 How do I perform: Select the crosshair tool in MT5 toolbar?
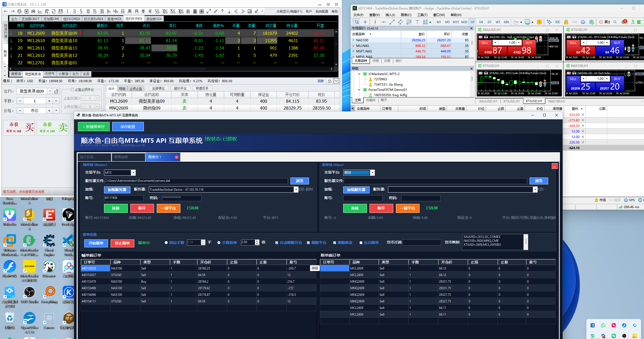pos(365,22)
